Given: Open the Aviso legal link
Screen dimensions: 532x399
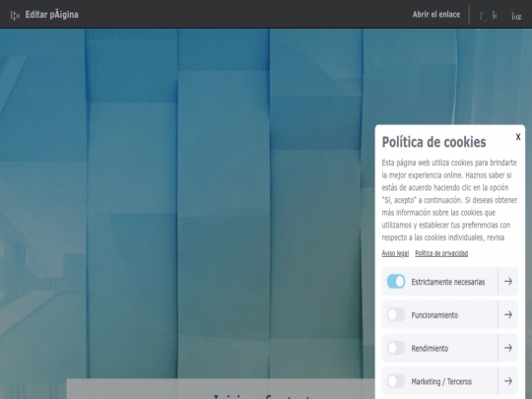Looking at the screenshot, I should 395,253.
